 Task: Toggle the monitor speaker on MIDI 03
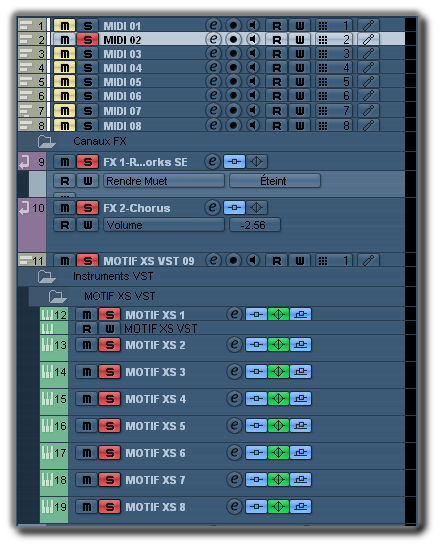[252, 53]
